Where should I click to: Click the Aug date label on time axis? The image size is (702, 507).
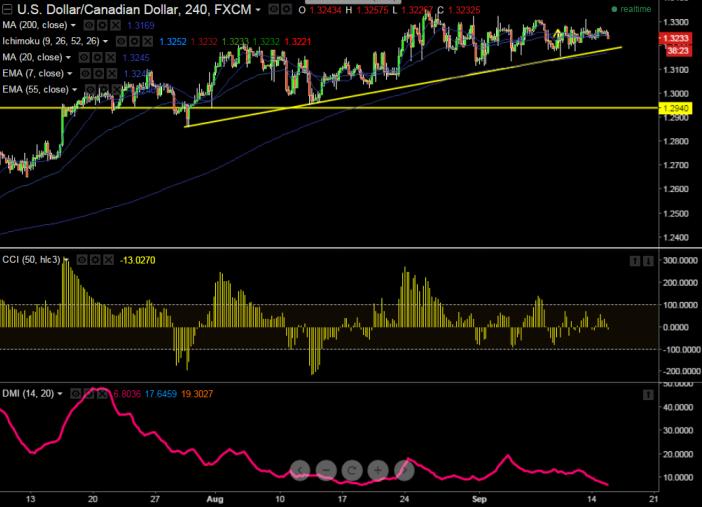click(x=215, y=499)
